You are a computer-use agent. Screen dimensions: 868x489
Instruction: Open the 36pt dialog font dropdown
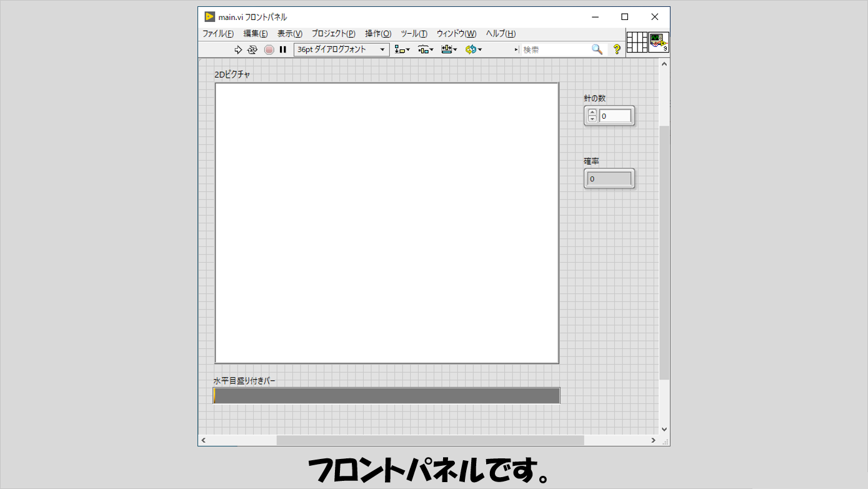tap(341, 49)
